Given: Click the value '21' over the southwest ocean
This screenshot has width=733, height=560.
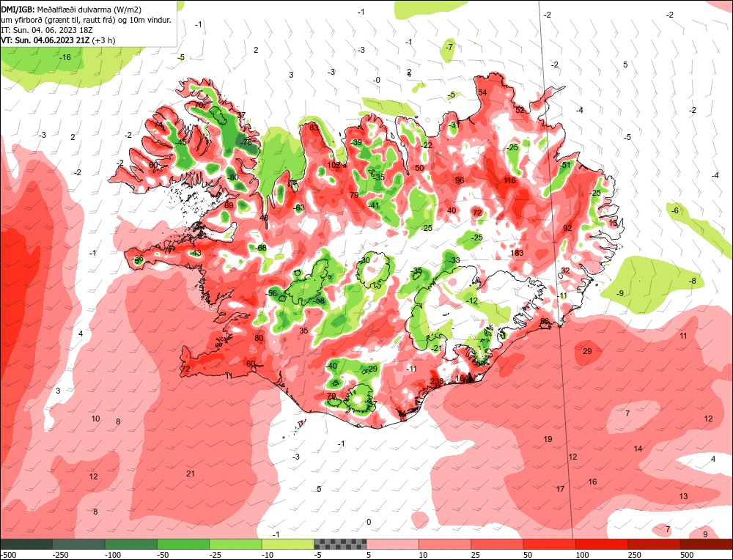Looking at the screenshot, I should [x=191, y=474].
